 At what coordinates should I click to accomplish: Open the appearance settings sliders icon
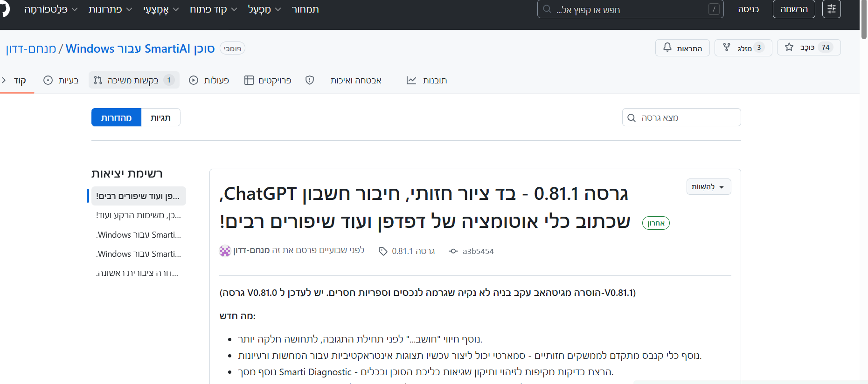coord(832,9)
